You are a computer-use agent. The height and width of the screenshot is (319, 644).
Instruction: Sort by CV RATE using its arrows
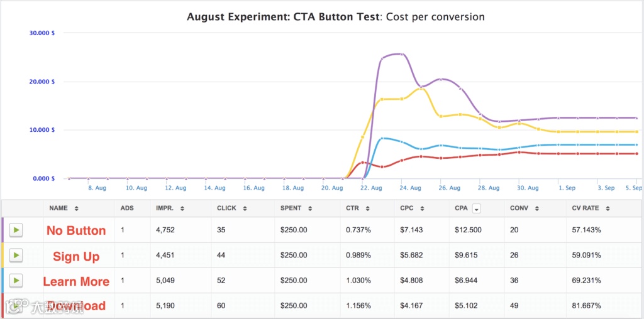pyautogui.click(x=608, y=208)
